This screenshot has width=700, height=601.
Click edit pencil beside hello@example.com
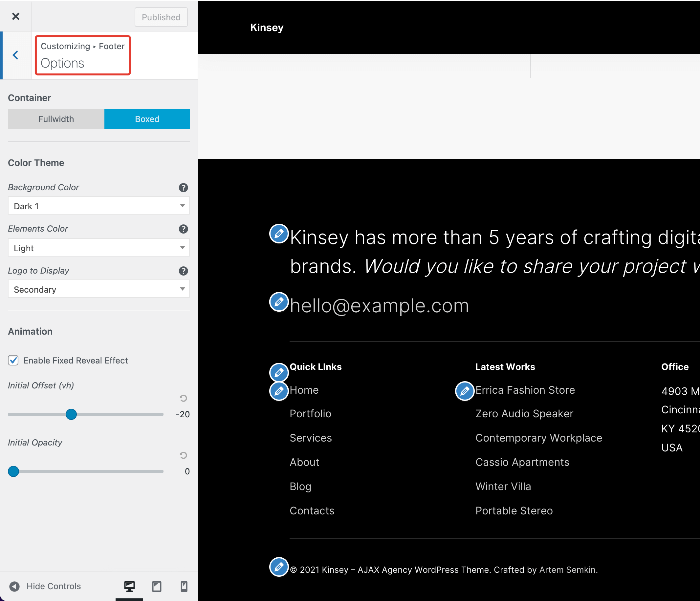click(x=279, y=301)
